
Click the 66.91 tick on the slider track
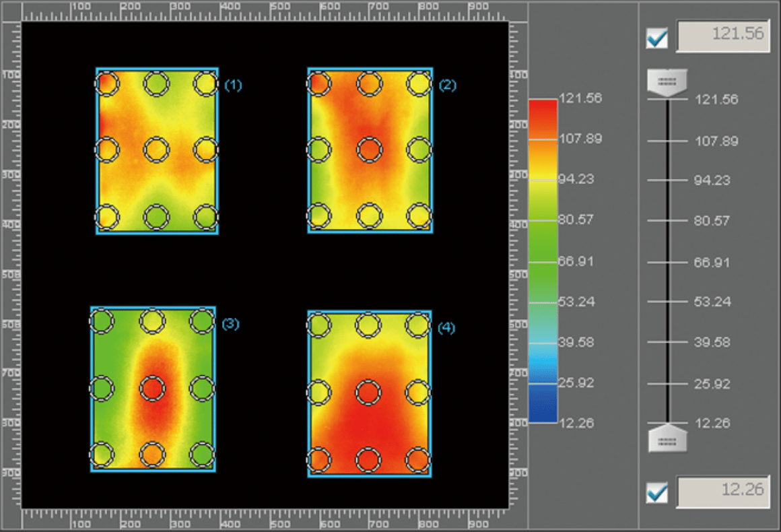tap(667, 261)
